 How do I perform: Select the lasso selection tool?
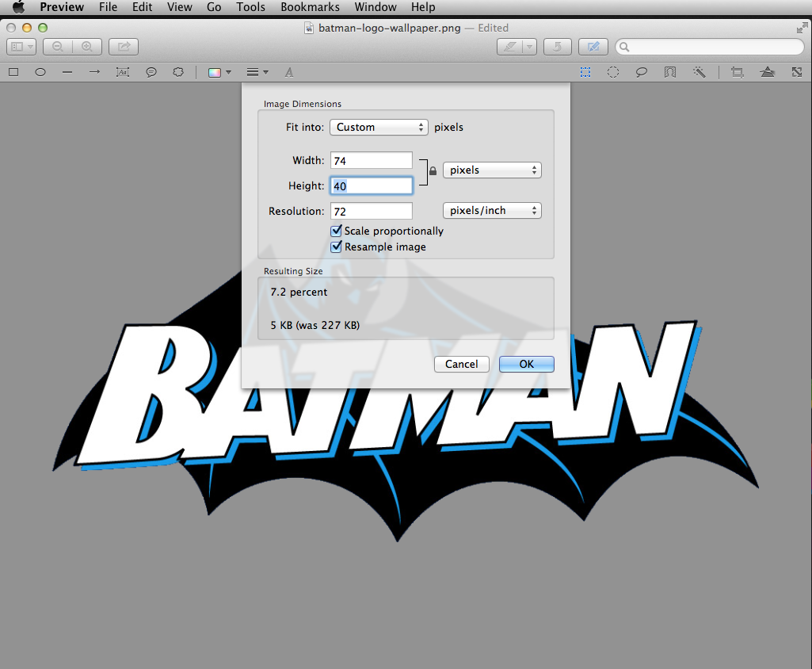(x=642, y=72)
